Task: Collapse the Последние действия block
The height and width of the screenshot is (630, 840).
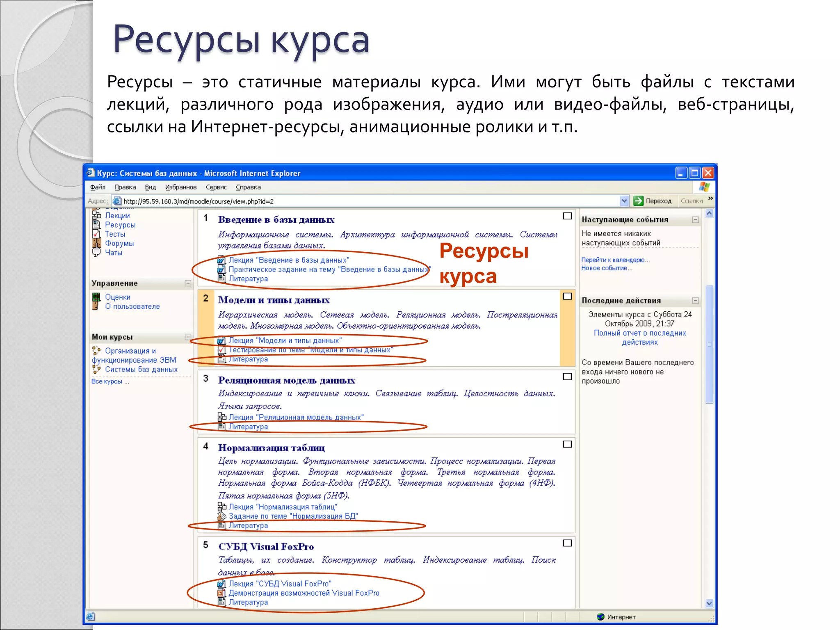Action: point(695,300)
